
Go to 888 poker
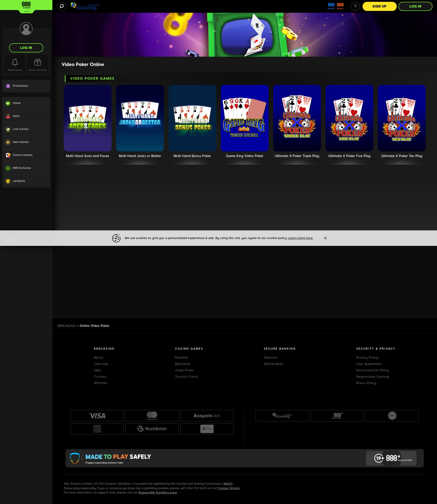331,6
